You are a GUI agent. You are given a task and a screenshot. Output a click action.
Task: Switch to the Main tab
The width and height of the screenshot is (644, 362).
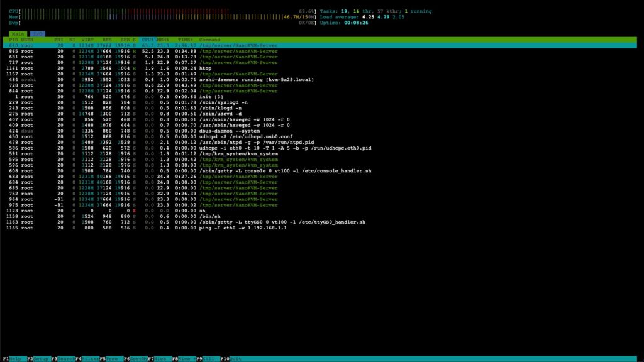click(x=18, y=34)
